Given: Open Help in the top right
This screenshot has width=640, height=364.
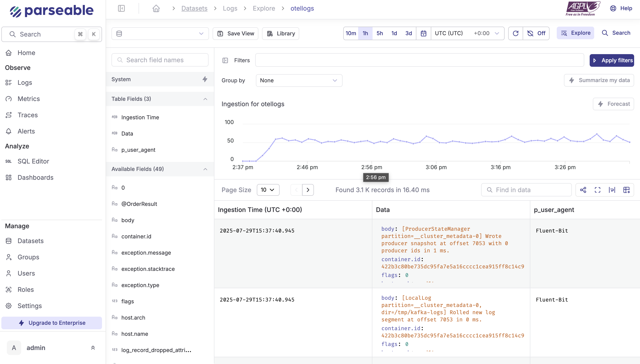Looking at the screenshot, I should [x=621, y=9].
